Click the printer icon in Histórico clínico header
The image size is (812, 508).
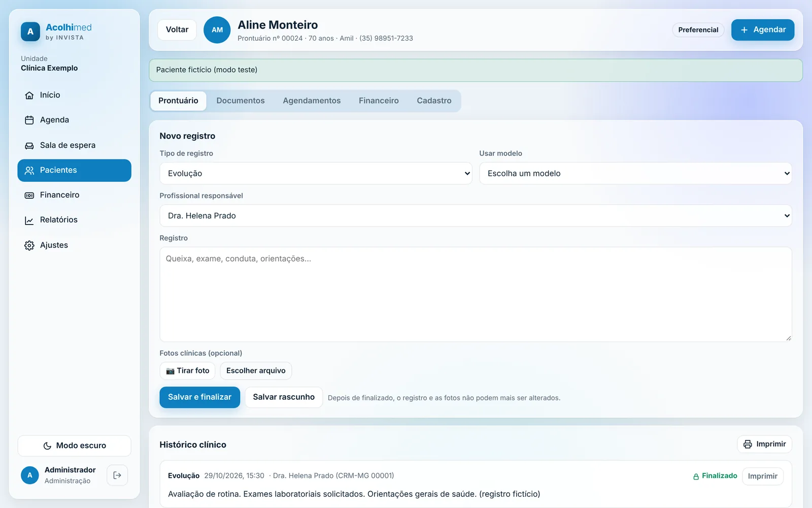pos(748,444)
